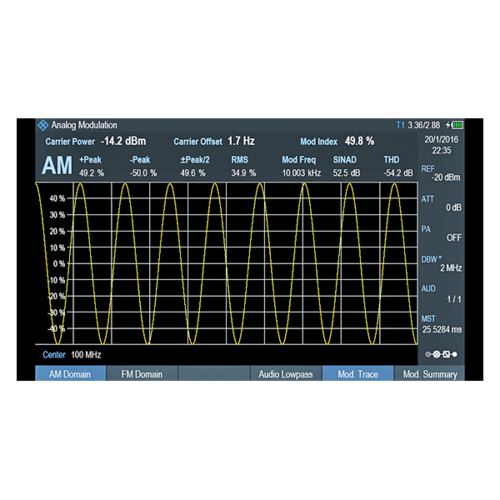The image size is (500, 500).
Task: Click the battery charging indicator icon
Action: (x=455, y=125)
